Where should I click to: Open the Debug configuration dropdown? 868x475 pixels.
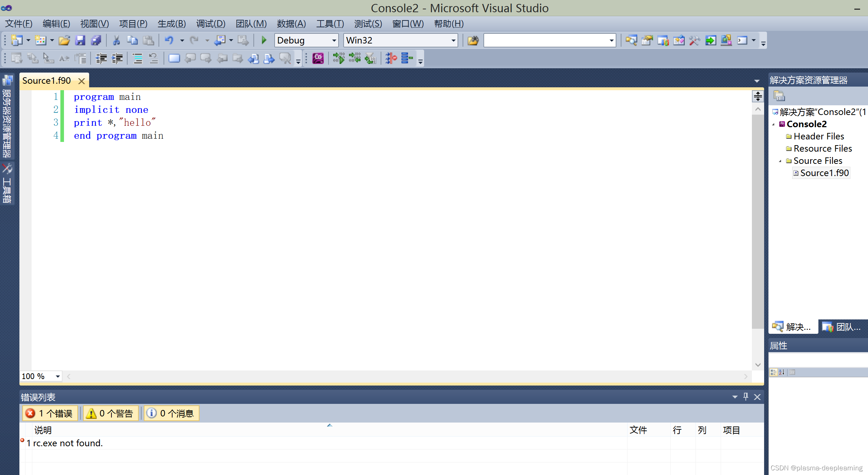334,40
